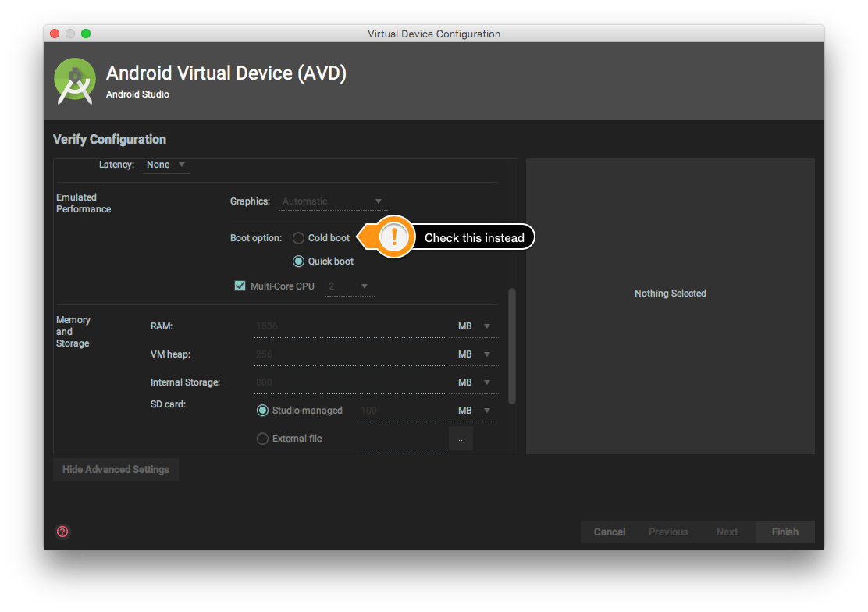
Task: Click the External file path field
Action: click(x=404, y=439)
